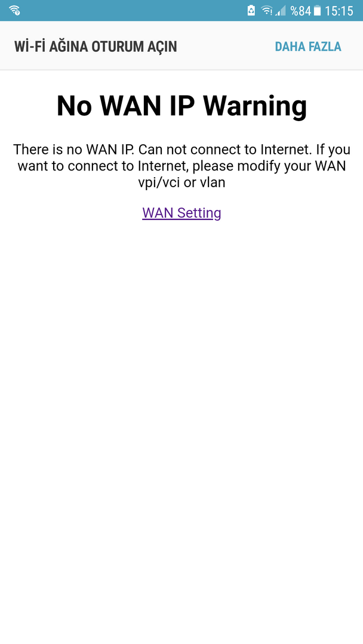Open the WAN Setting link
The image size is (363, 644).
(x=181, y=213)
